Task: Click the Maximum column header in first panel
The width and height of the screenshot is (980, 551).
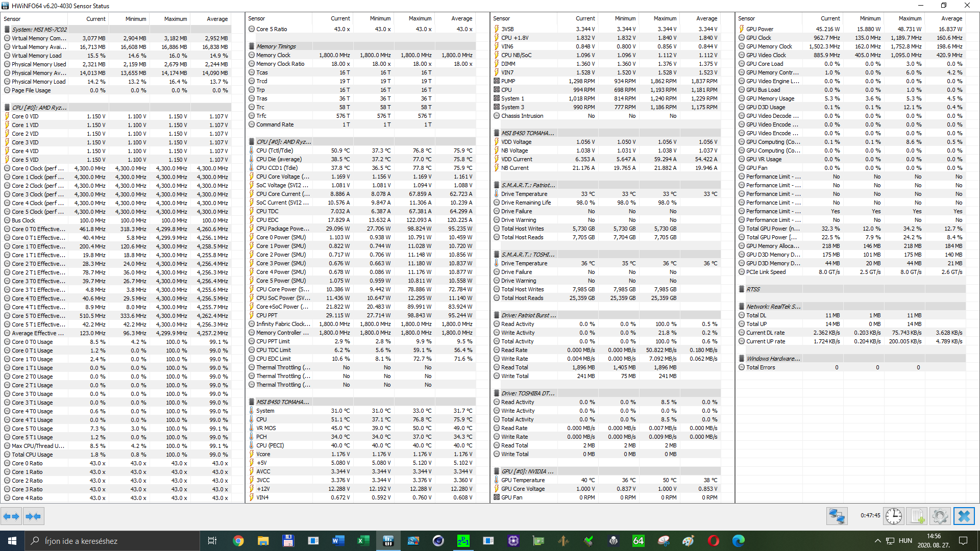Action: 175,19
